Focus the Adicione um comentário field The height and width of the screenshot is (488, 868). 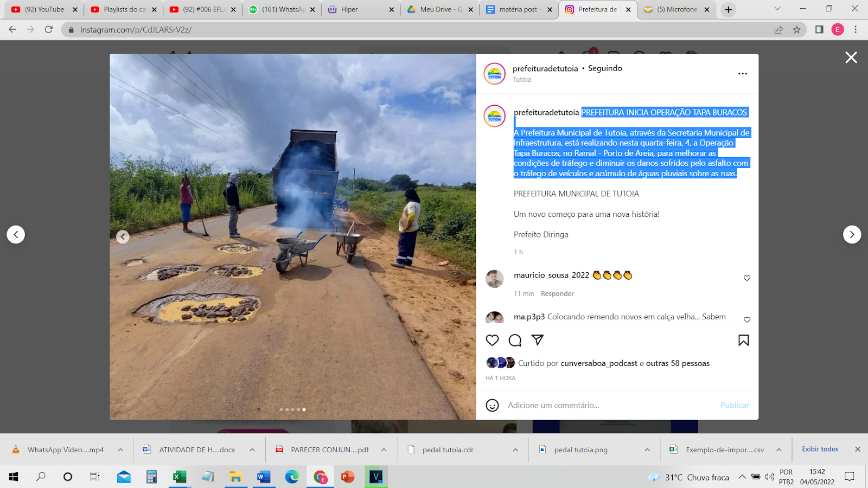(610, 405)
